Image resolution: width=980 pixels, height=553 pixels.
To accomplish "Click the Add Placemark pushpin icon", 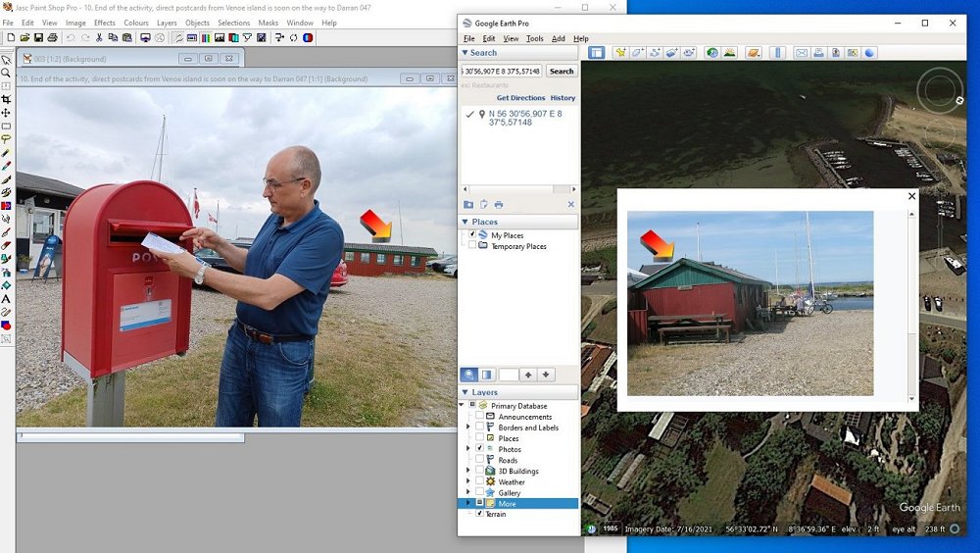I will point(619,53).
